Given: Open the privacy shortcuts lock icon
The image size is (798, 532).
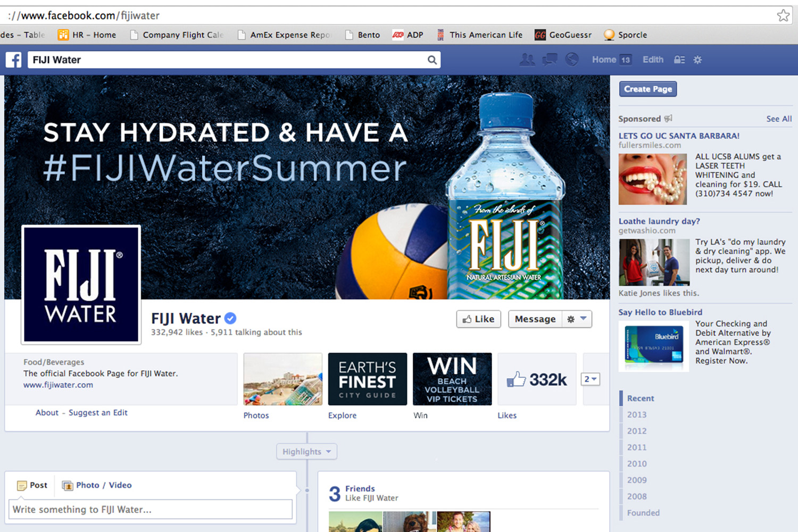Looking at the screenshot, I should 679,60.
